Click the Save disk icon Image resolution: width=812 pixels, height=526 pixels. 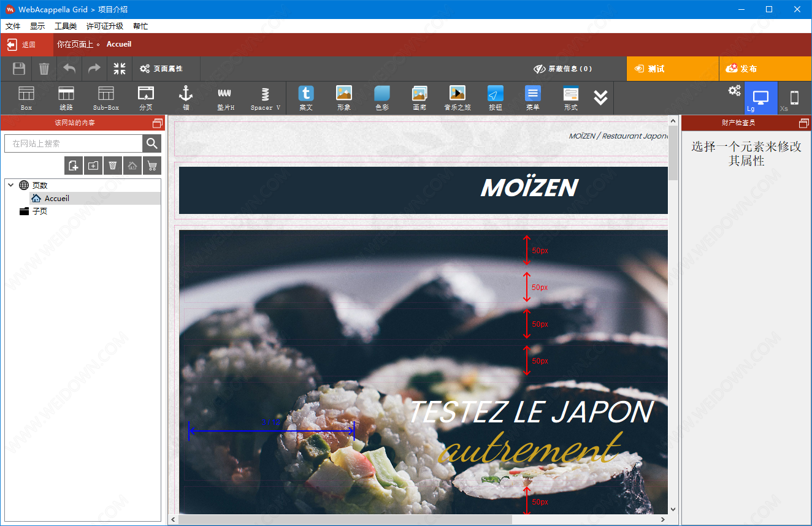pos(19,69)
